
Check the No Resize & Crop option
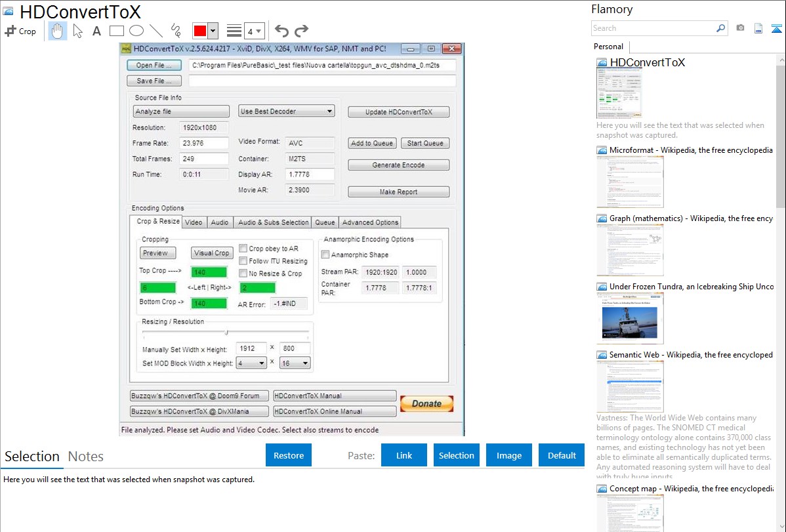[x=243, y=274]
